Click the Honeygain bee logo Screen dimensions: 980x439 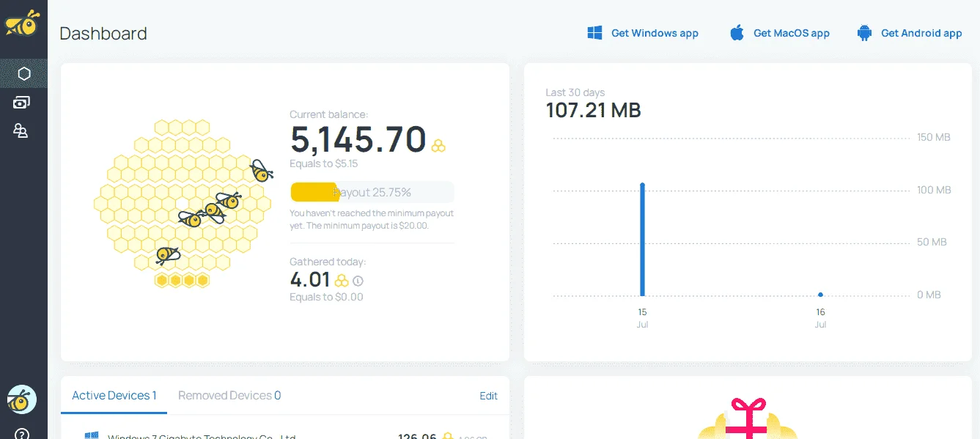click(x=21, y=23)
